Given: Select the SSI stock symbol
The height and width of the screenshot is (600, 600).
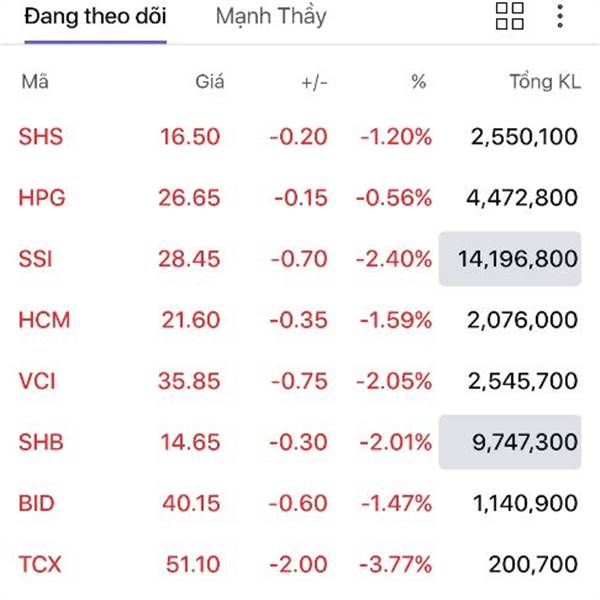Looking at the screenshot, I should tap(36, 259).
